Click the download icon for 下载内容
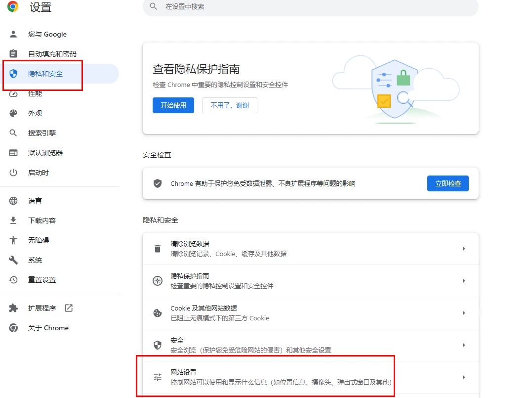This screenshot has width=532, height=398. pos(13,221)
